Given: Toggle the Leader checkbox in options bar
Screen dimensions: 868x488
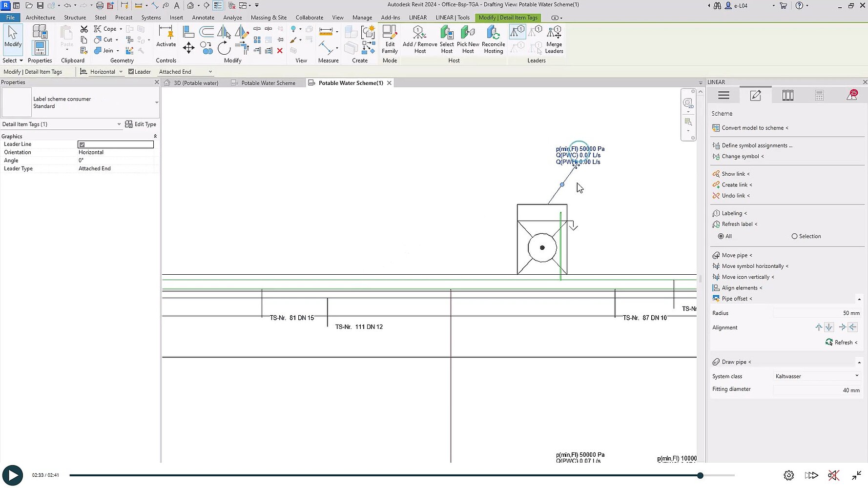Looking at the screenshot, I should click(x=131, y=72).
